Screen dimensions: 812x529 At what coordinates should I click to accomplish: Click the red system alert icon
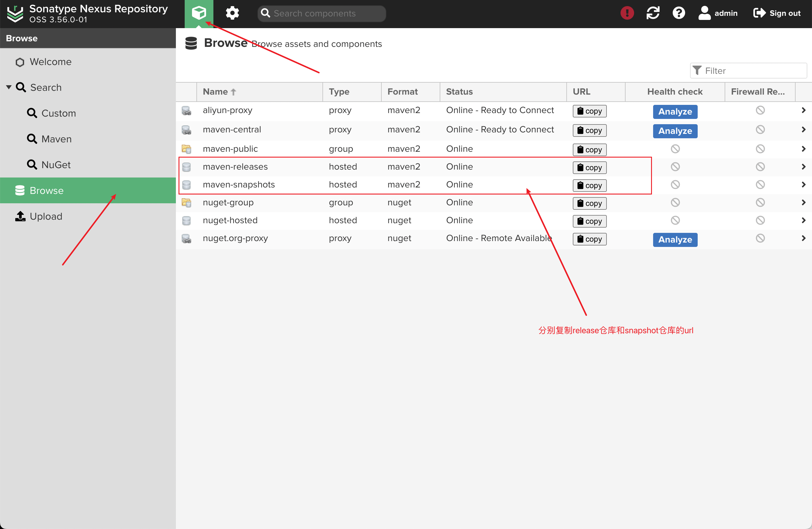point(627,13)
